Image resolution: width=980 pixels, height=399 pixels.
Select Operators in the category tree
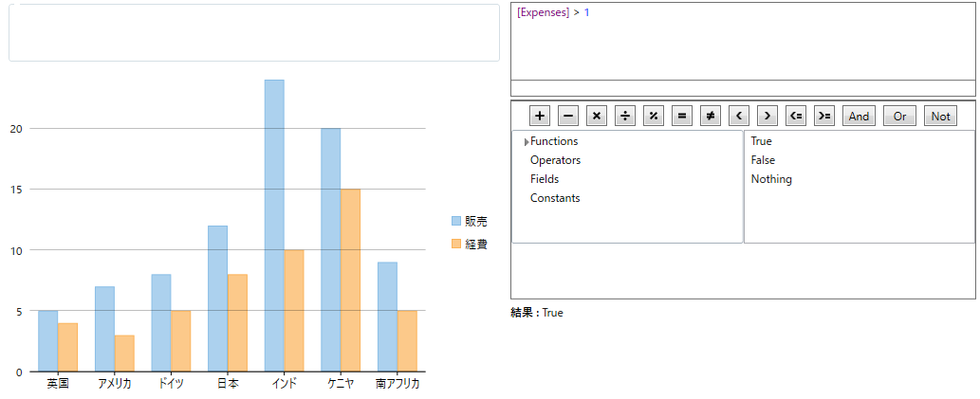tap(555, 160)
